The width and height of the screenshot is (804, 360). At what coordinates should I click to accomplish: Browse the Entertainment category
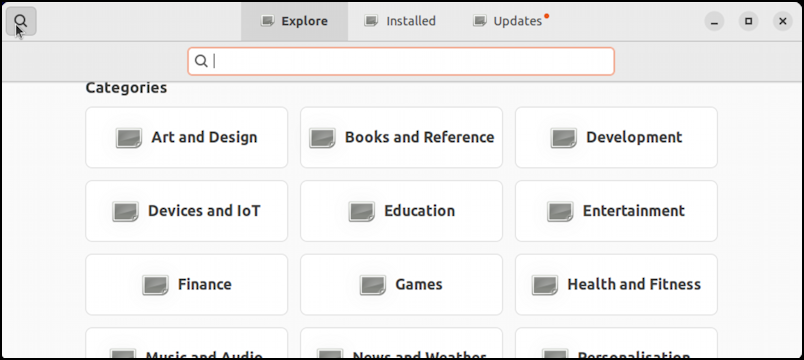click(616, 211)
